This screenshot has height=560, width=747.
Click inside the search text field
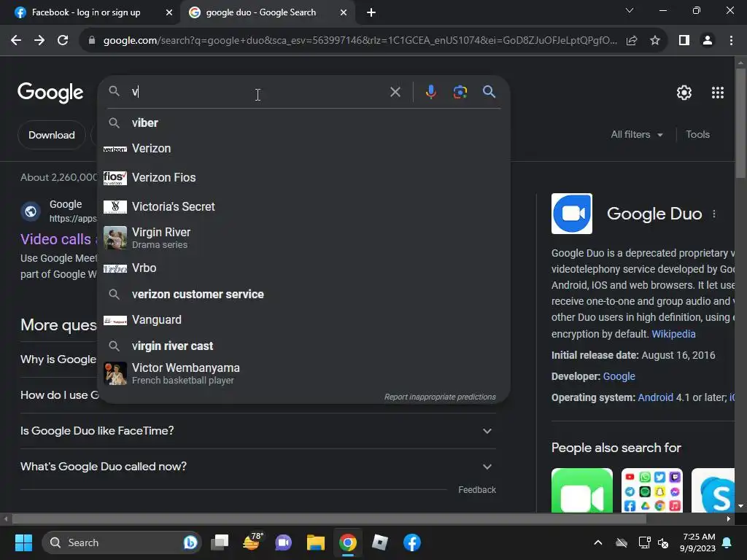tap(258, 92)
